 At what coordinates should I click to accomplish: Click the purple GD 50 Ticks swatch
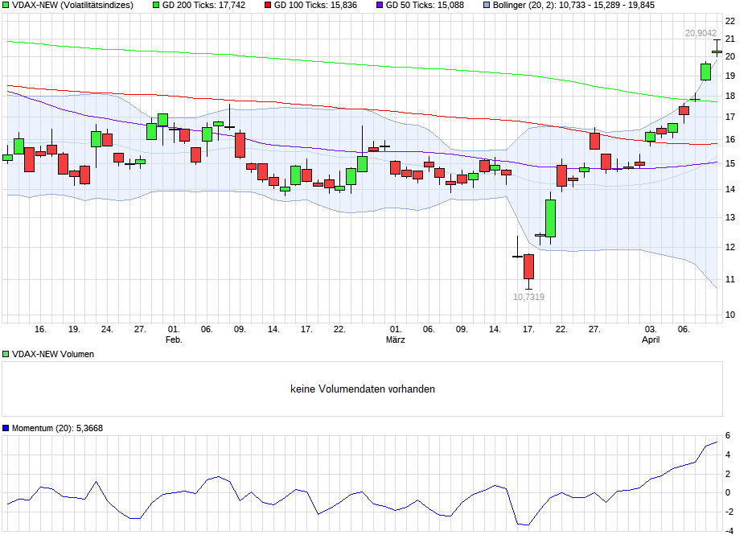tap(380, 6)
